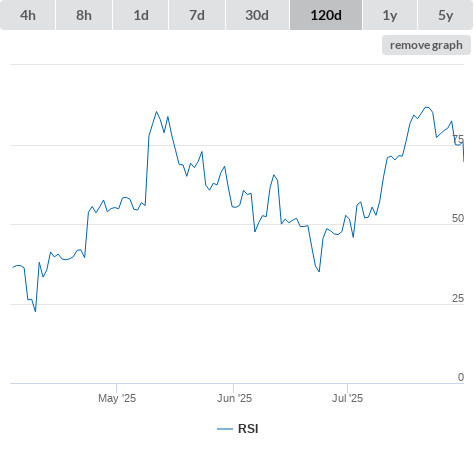
Task: Click the blue RSI legend line swatch
Action: point(225,429)
